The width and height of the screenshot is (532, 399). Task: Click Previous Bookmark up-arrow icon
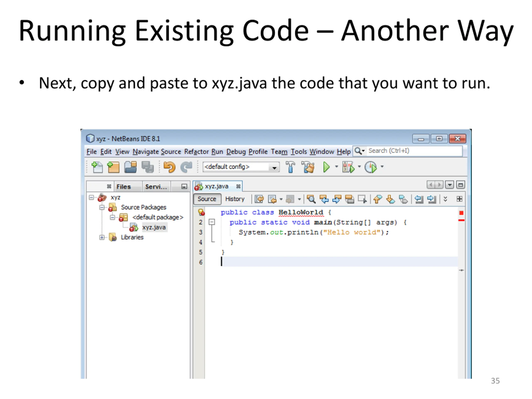tap(378, 199)
